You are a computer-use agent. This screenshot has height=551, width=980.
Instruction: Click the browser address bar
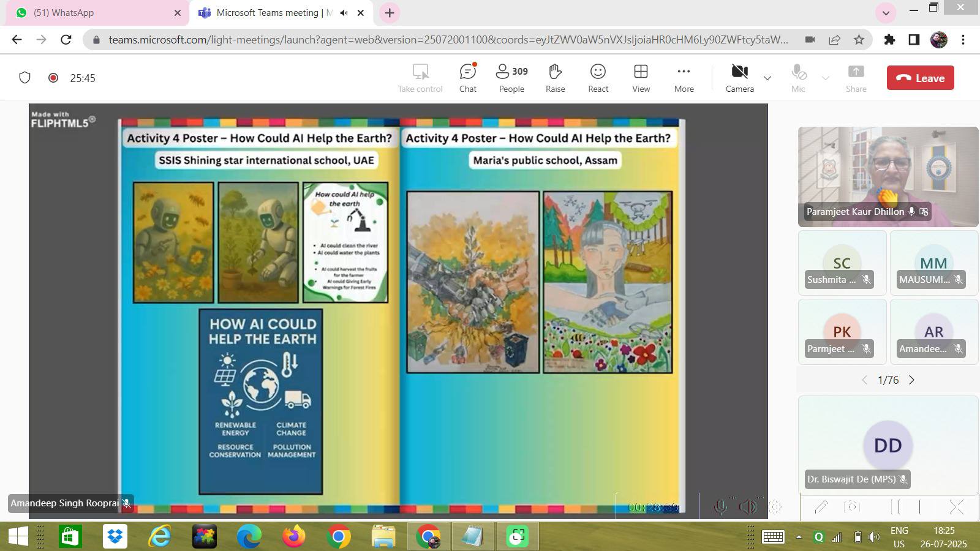point(447,40)
